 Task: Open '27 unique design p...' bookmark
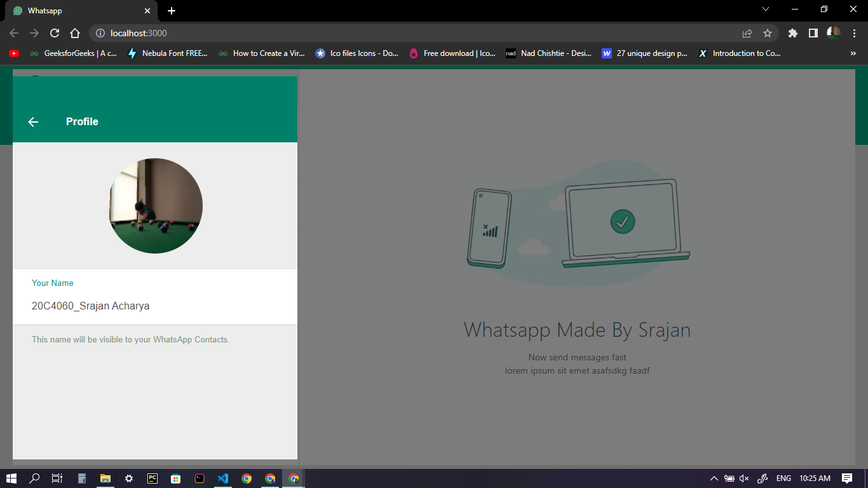click(645, 53)
